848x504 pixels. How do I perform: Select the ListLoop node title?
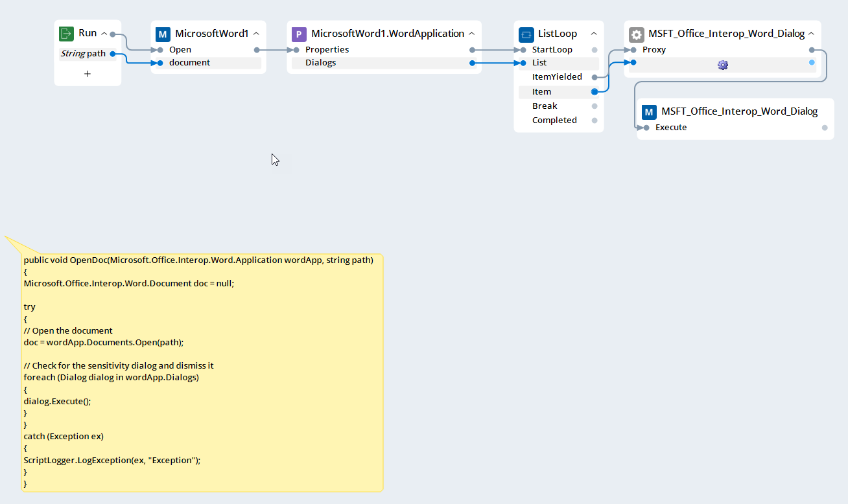[x=558, y=34]
